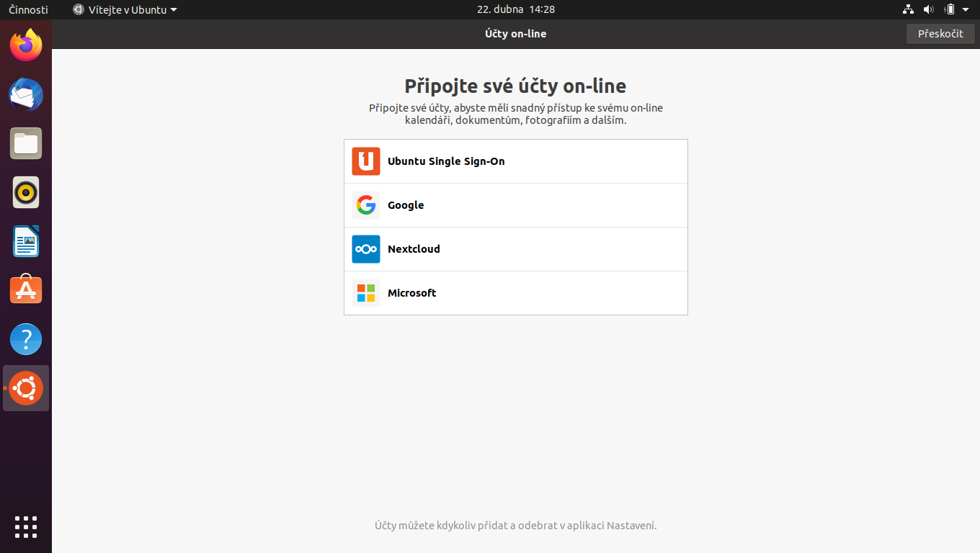Open the Files manager dock icon
Viewport: 980px width, 553px height.
tap(26, 143)
